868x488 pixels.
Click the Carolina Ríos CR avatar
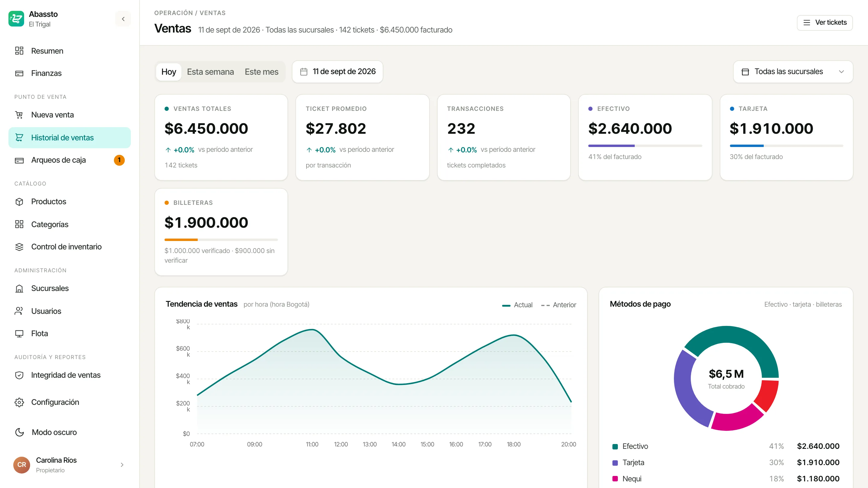click(22, 465)
